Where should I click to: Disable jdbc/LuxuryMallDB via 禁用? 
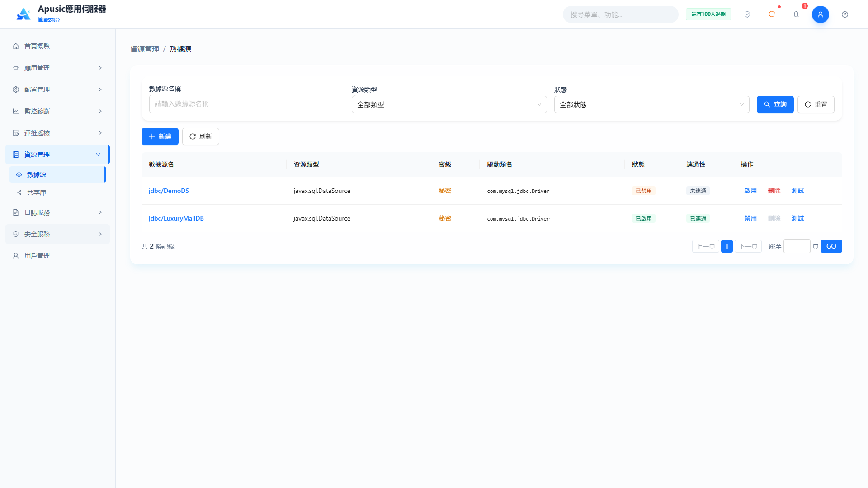(x=750, y=218)
